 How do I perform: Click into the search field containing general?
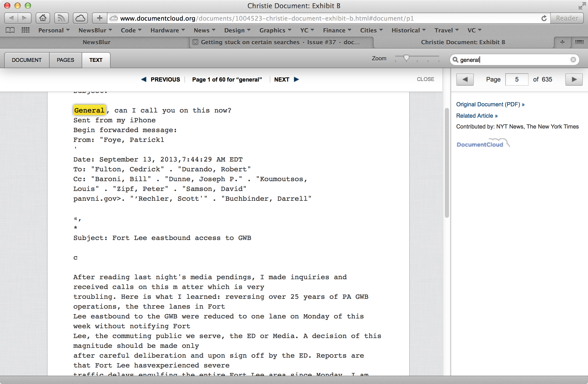(x=514, y=60)
